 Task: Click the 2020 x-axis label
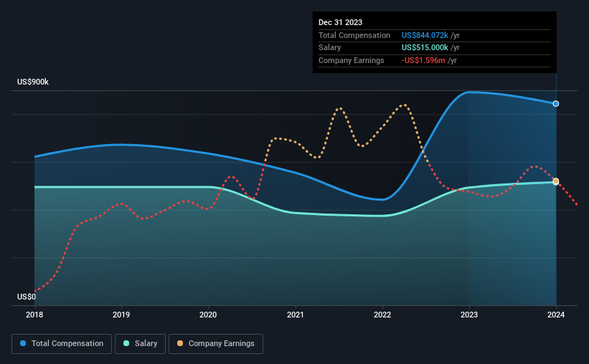208,315
